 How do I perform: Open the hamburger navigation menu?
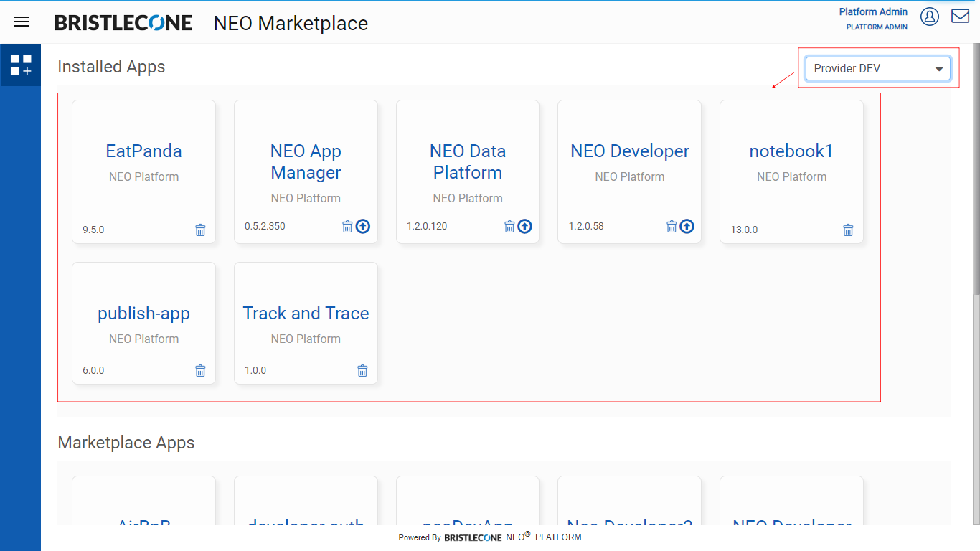pyautogui.click(x=22, y=22)
